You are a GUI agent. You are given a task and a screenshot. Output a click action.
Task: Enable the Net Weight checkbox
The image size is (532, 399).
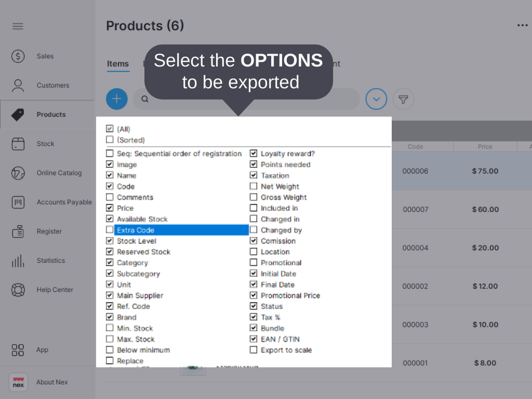pos(254,186)
